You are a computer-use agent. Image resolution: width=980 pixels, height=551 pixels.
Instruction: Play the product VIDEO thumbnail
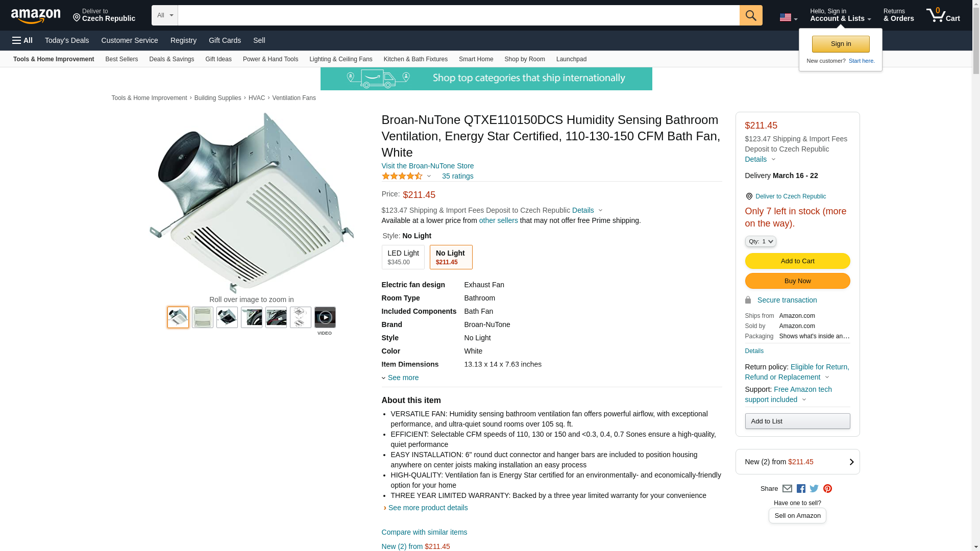pos(325,317)
